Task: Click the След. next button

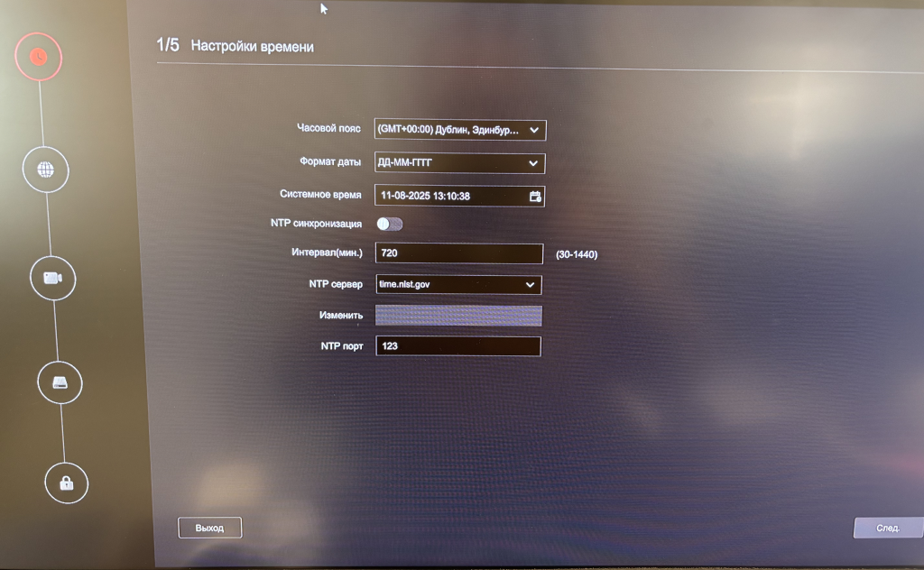Action: click(888, 528)
